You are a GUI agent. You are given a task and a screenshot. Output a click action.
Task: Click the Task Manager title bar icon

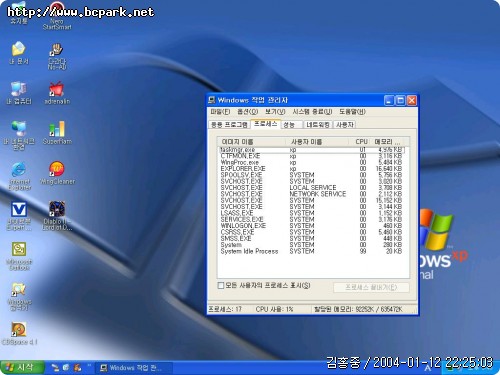click(212, 100)
